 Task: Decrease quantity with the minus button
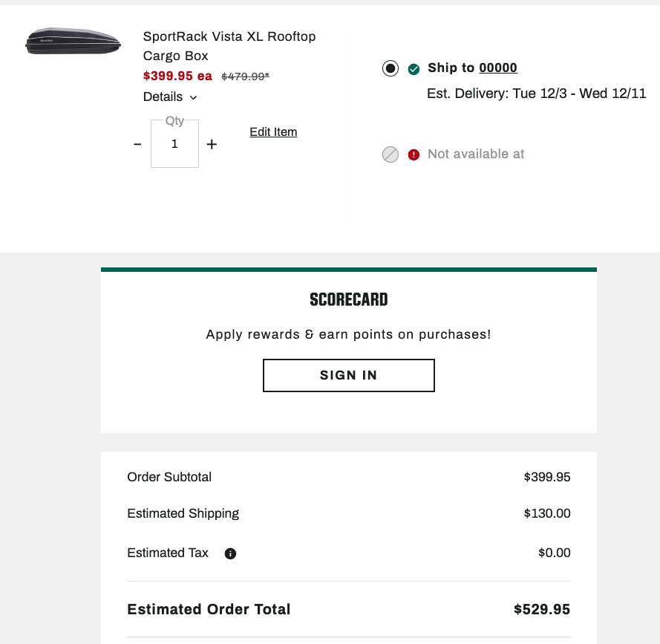(137, 144)
